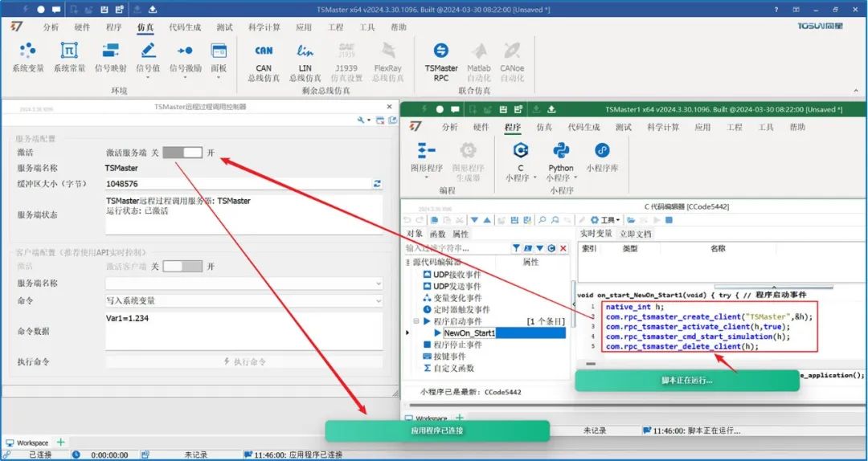
Task: Collapse the 程序启动事件 tree node
Action: pos(416,321)
